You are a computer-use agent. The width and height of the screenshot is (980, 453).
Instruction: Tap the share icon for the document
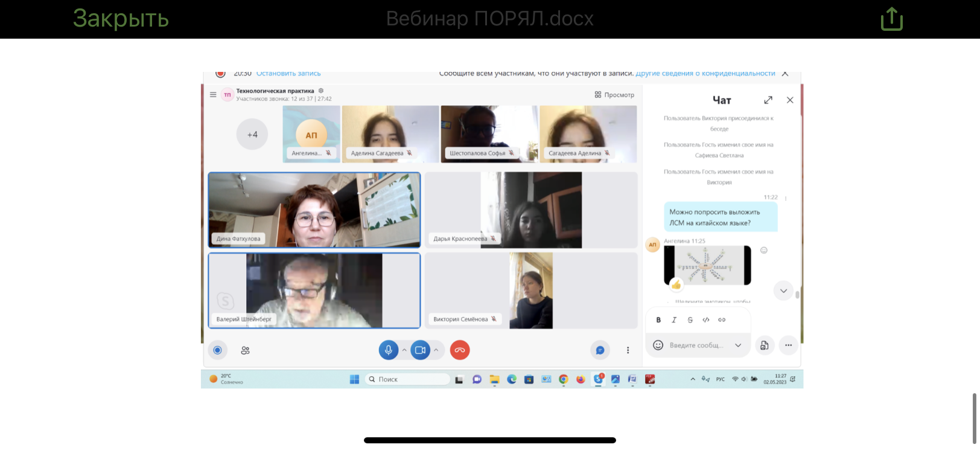click(x=891, y=19)
